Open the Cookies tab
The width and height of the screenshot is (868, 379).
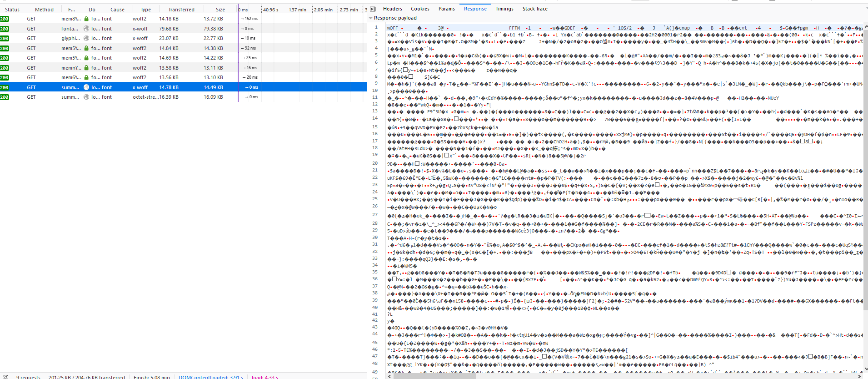pyautogui.click(x=420, y=9)
